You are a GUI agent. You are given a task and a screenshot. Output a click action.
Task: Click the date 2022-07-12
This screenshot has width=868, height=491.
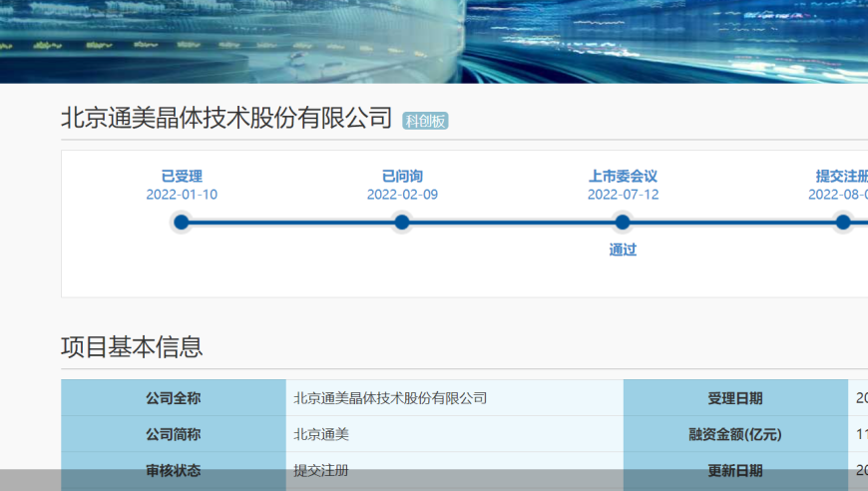click(623, 195)
